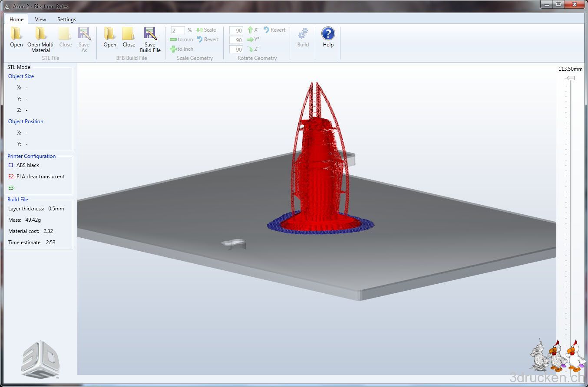
Task: Click the 'Time estimate: 2:53' row
Action: (x=32, y=243)
